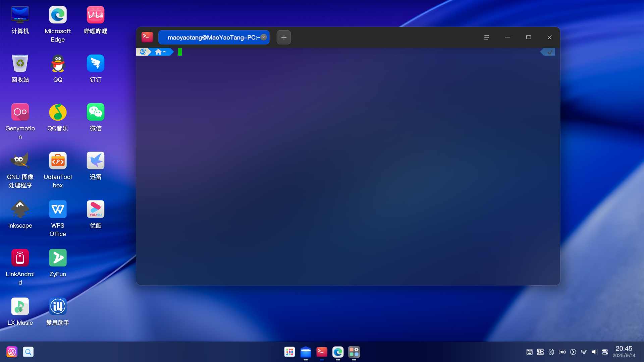Launch 钉钉 from the desktop
644x362 pixels.
(96, 69)
